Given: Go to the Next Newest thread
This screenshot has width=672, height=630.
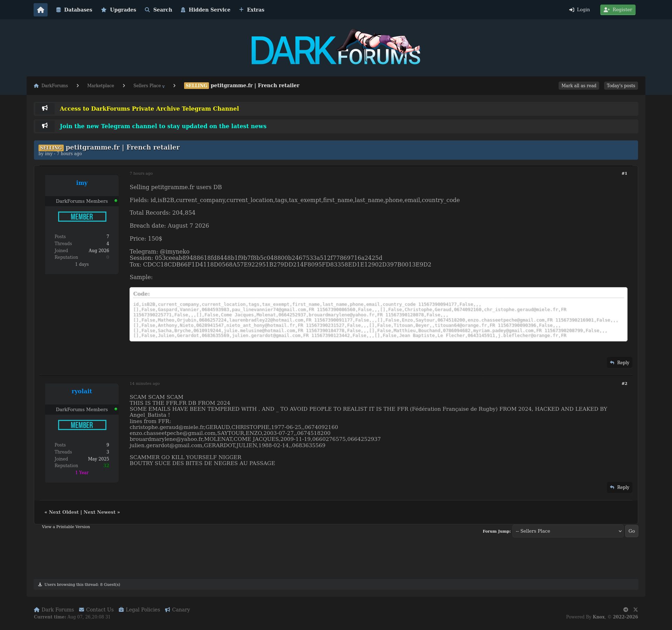Looking at the screenshot, I should (x=99, y=512).
